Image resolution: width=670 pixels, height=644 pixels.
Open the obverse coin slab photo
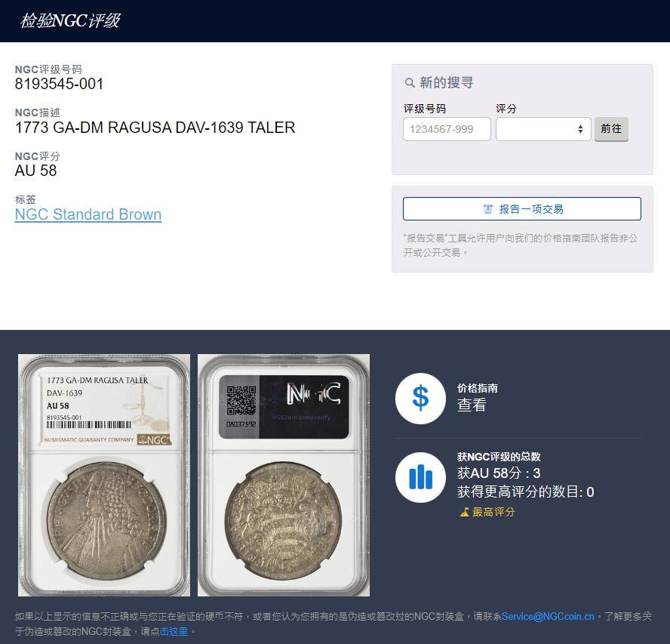click(x=104, y=475)
